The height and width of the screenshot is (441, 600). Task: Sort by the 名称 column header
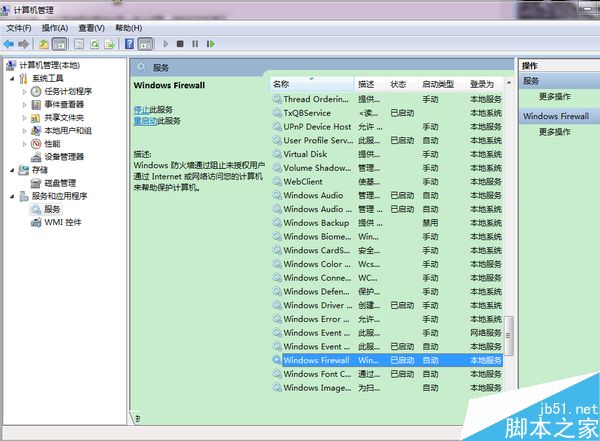click(x=312, y=84)
